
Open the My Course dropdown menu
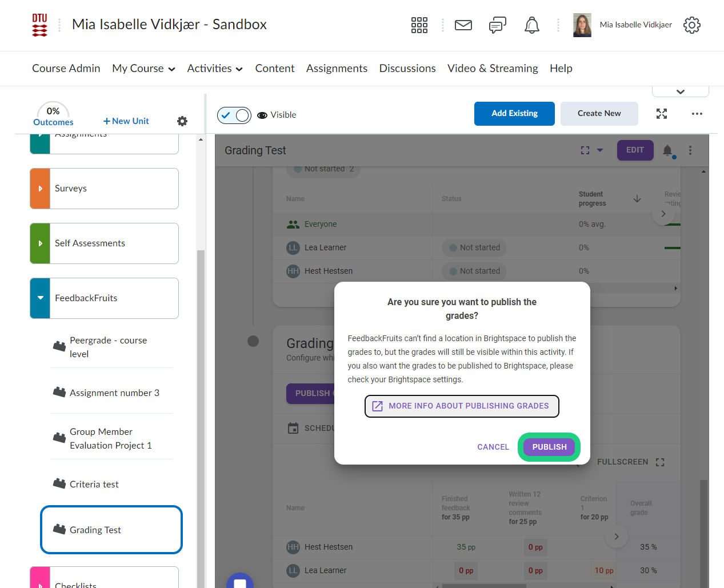tap(143, 69)
